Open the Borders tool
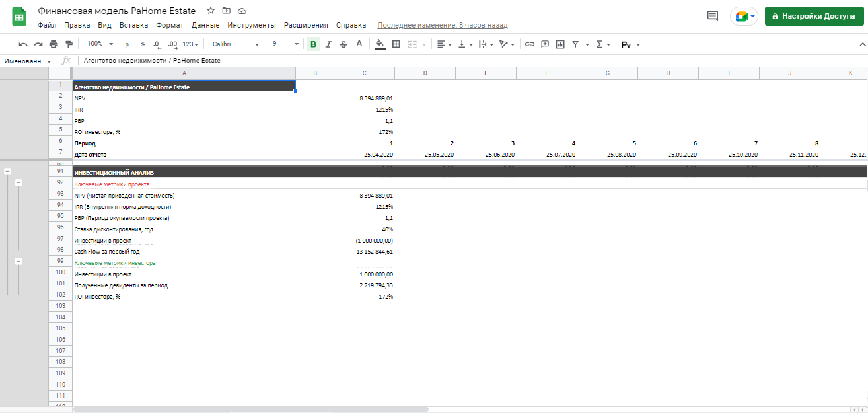 click(x=396, y=44)
